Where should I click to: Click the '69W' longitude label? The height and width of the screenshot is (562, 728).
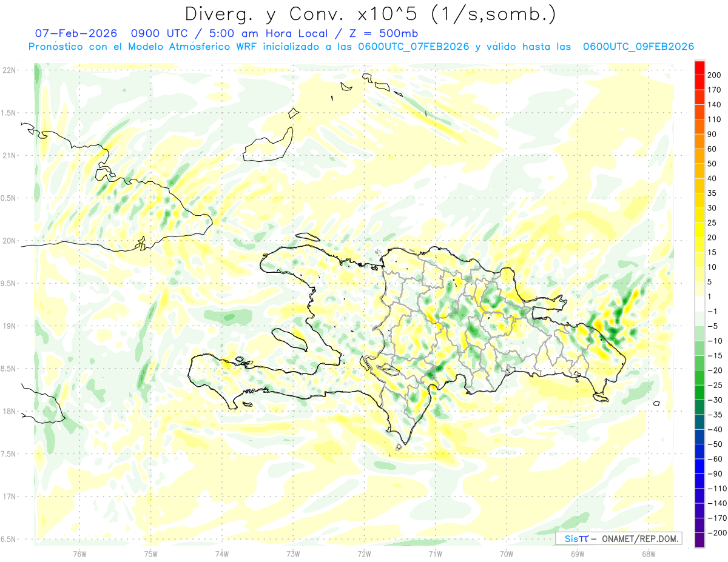coord(578,553)
